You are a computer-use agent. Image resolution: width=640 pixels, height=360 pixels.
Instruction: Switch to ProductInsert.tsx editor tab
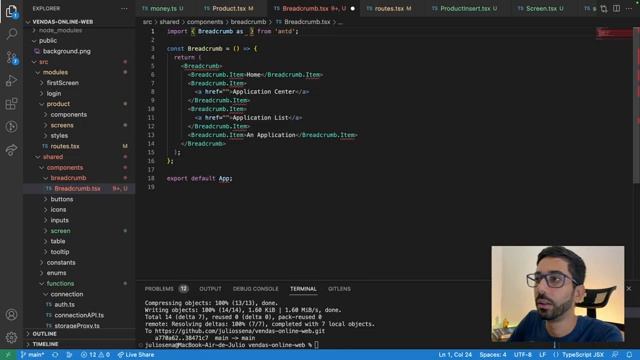point(469,8)
